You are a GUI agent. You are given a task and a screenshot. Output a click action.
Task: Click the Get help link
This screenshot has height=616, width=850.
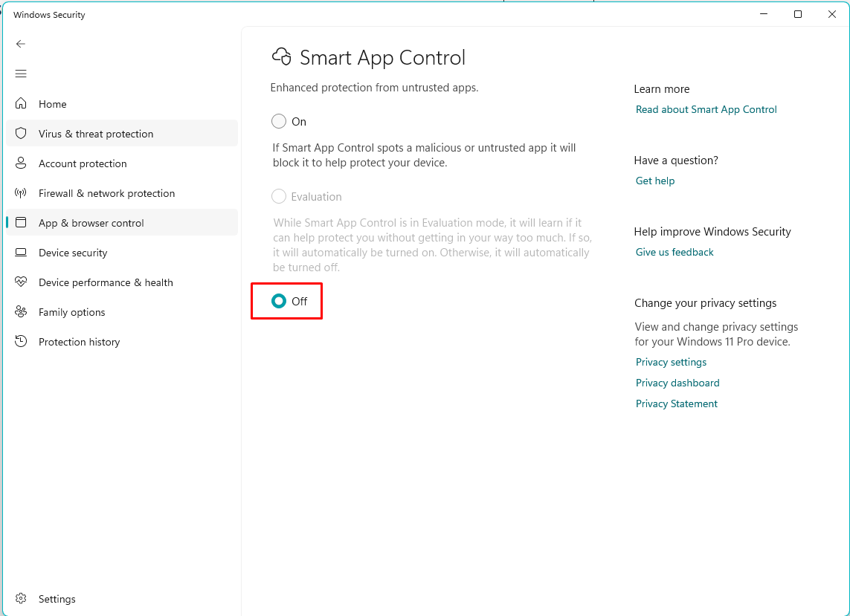[655, 181]
